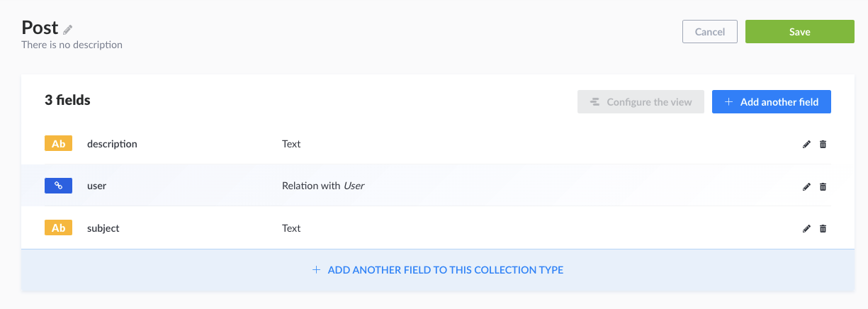Click the pencil icon beside Post title
The width and height of the screenshot is (868, 309).
[x=68, y=30]
